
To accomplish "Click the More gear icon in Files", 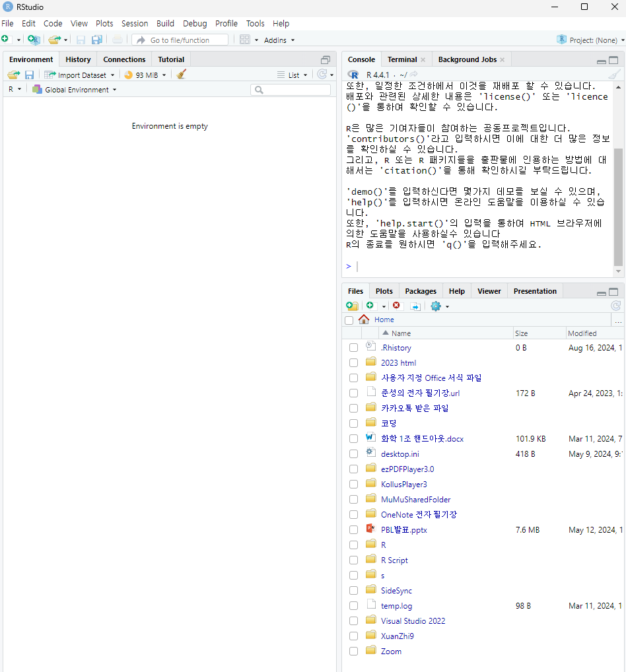I will tap(436, 306).
